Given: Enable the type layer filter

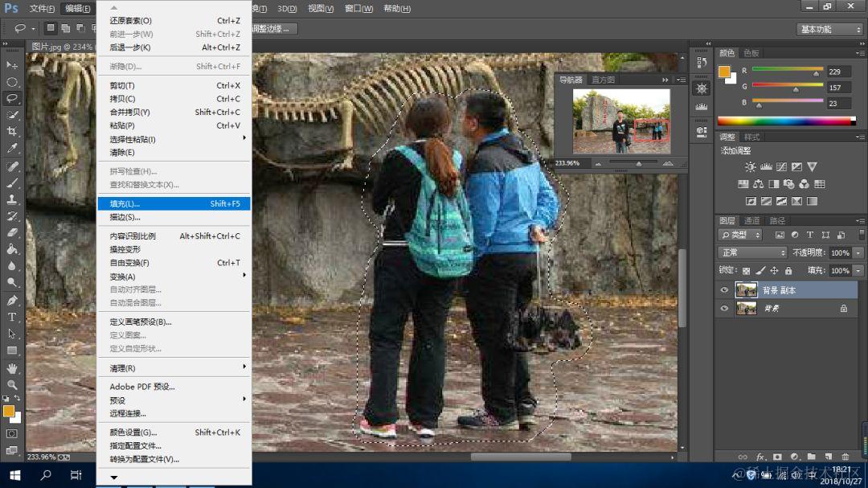Looking at the screenshot, I should (x=810, y=235).
